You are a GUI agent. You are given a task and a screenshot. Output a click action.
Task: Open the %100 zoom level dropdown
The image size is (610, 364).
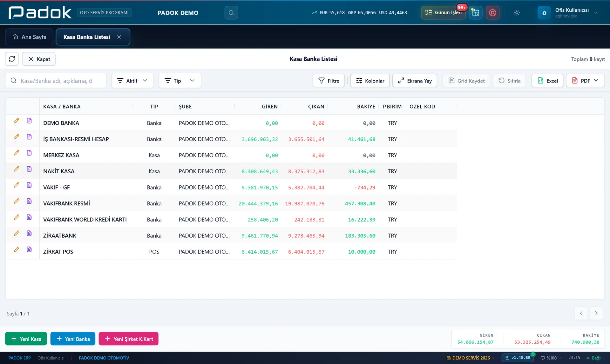coord(551,358)
